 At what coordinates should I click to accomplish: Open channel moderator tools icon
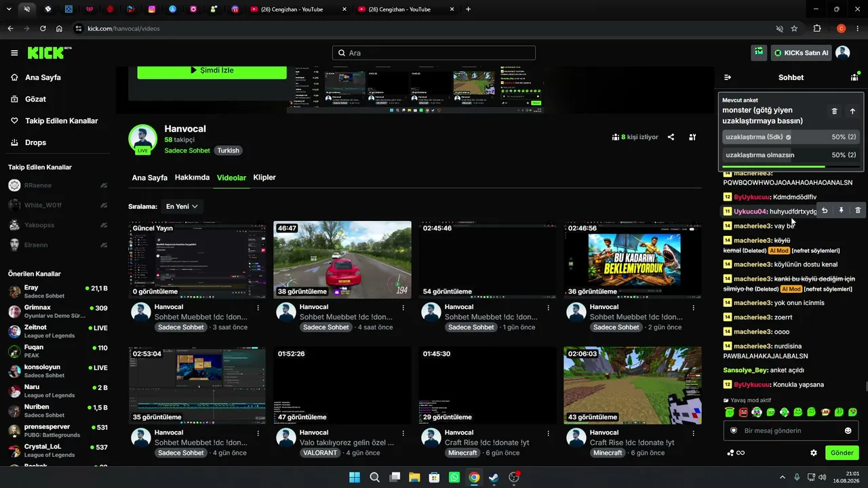coord(692,137)
